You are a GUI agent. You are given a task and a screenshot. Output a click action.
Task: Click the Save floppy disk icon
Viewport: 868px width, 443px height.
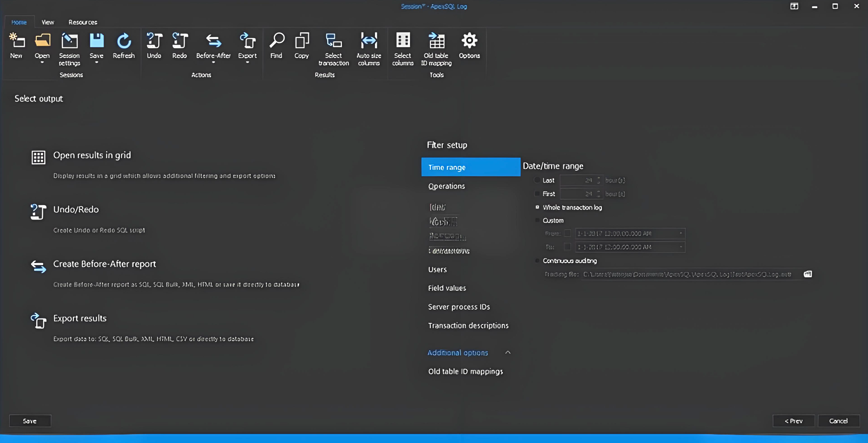point(97,41)
